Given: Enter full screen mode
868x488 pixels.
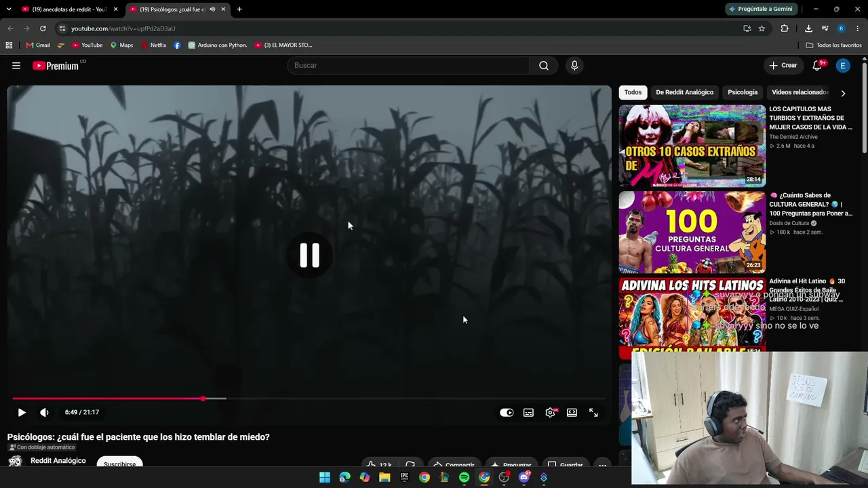Looking at the screenshot, I should (593, 412).
